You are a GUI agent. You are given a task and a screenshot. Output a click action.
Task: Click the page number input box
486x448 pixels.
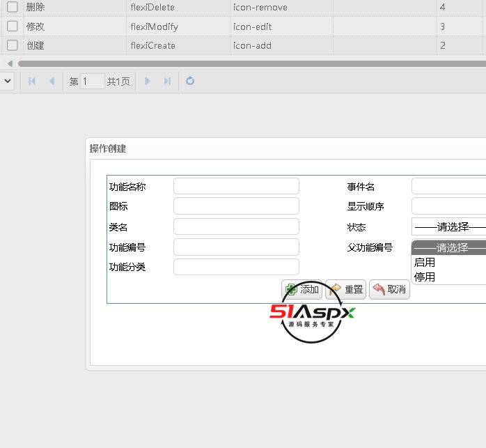click(92, 82)
